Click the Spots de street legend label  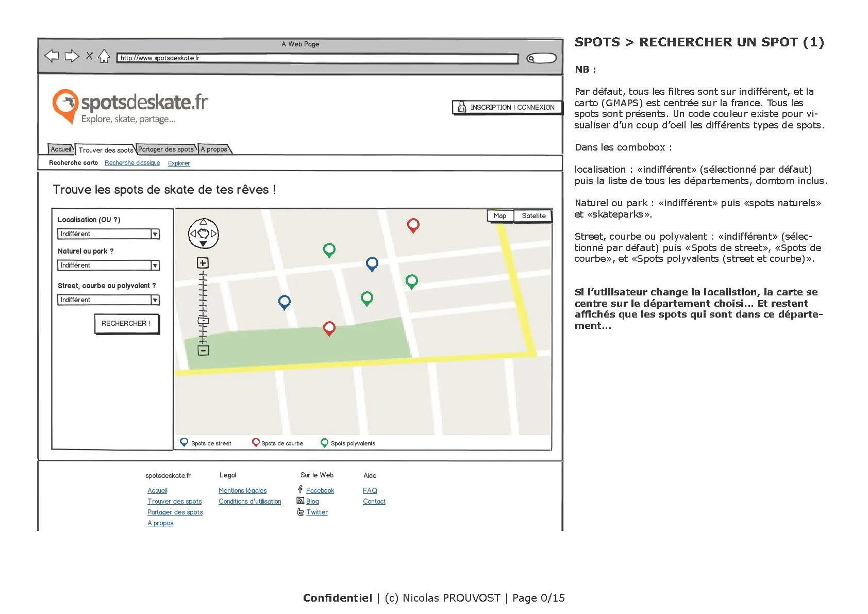pyautogui.click(x=211, y=443)
